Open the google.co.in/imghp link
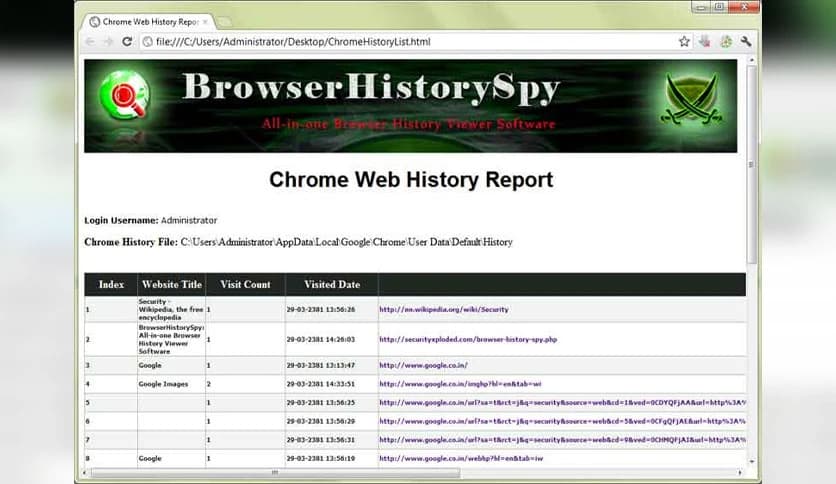836x484 pixels. [x=460, y=384]
